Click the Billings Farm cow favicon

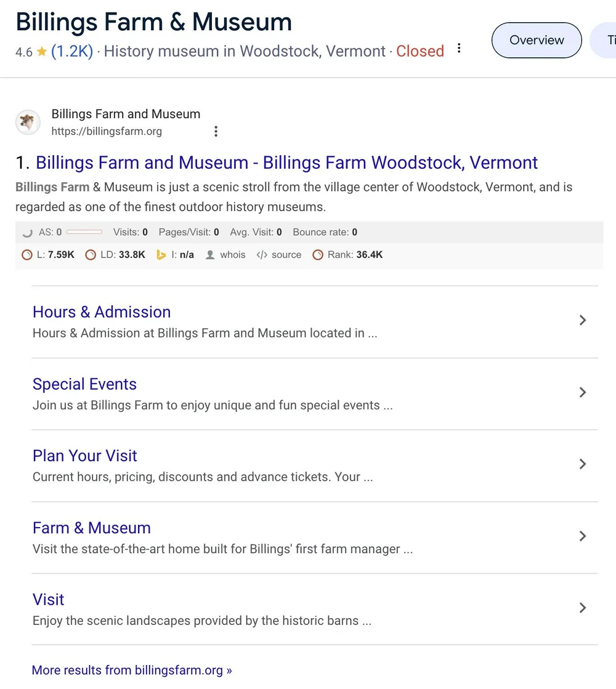point(28,122)
